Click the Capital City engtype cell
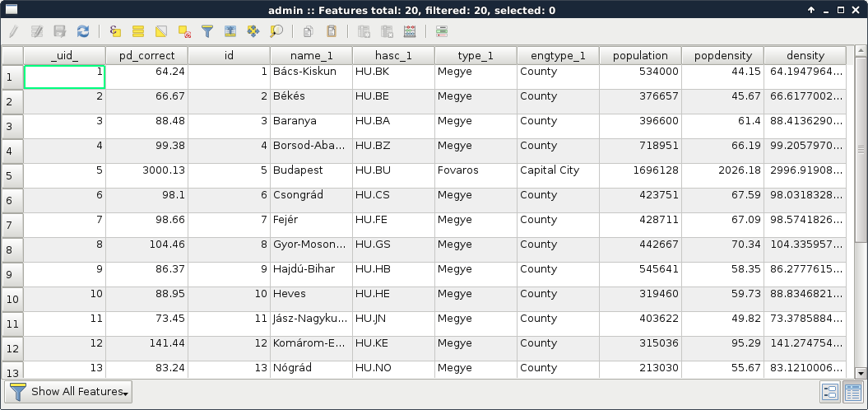The width and height of the screenshot is (868, 410). pos(558,175)
